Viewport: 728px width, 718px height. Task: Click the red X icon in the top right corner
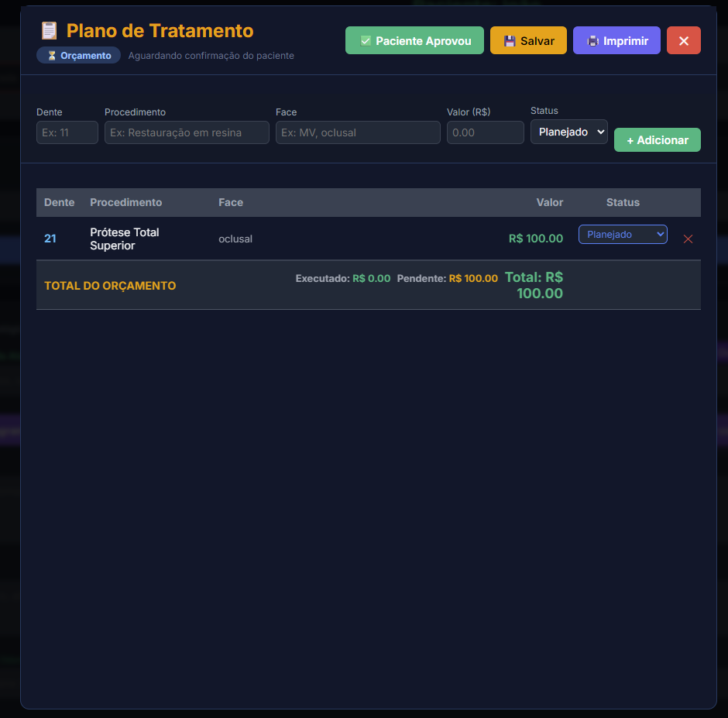pyautogui.click(x=683, y=40)
